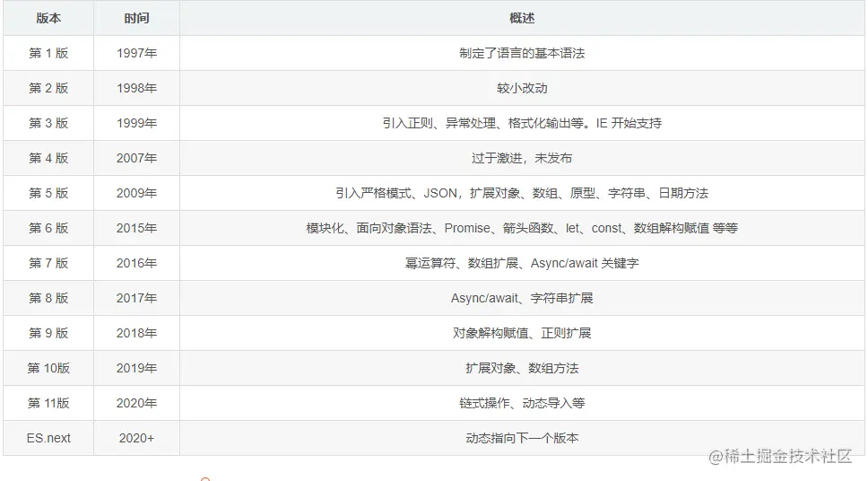The width and height of the screenshot is (868, 481).
Task: Click 过于激进，未发布 description
Action: click(522, 158)
